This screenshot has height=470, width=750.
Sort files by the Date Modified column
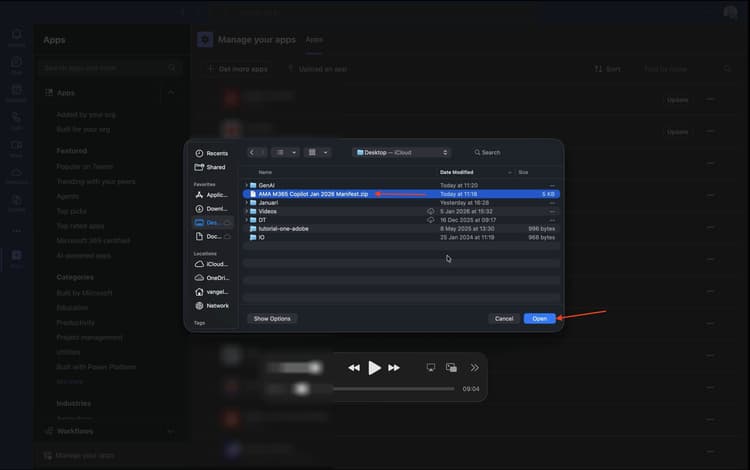click(457, 172)
